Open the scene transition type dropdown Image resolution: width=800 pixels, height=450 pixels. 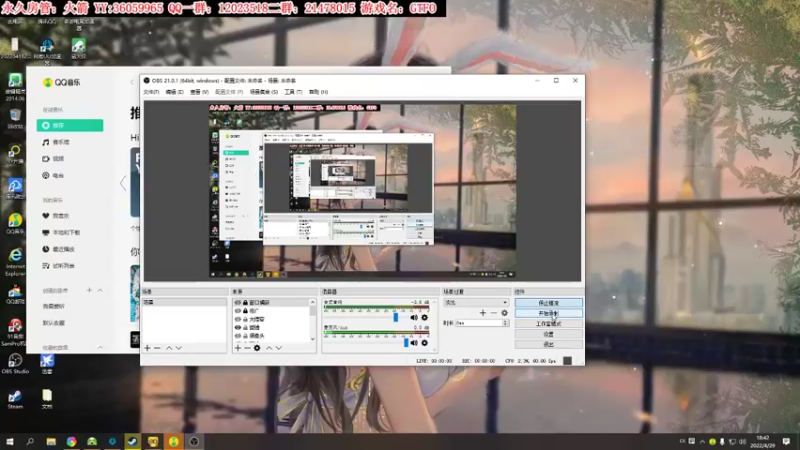(x=476, y=303)
